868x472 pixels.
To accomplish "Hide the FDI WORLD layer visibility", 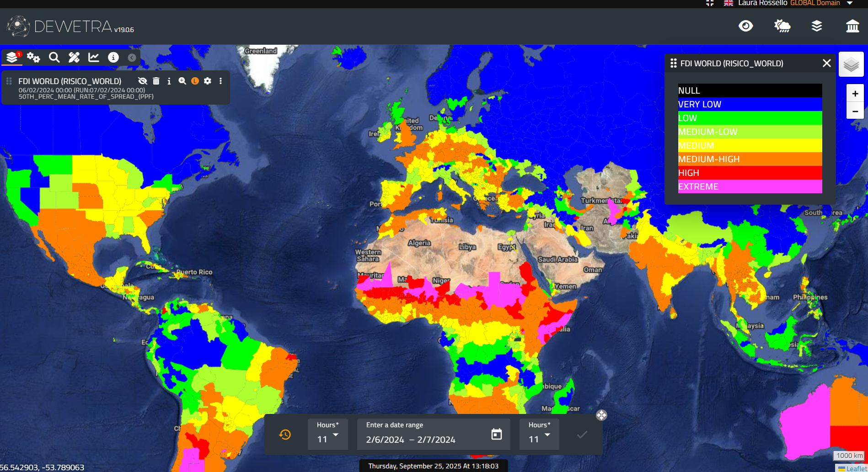I will (142, 81).
